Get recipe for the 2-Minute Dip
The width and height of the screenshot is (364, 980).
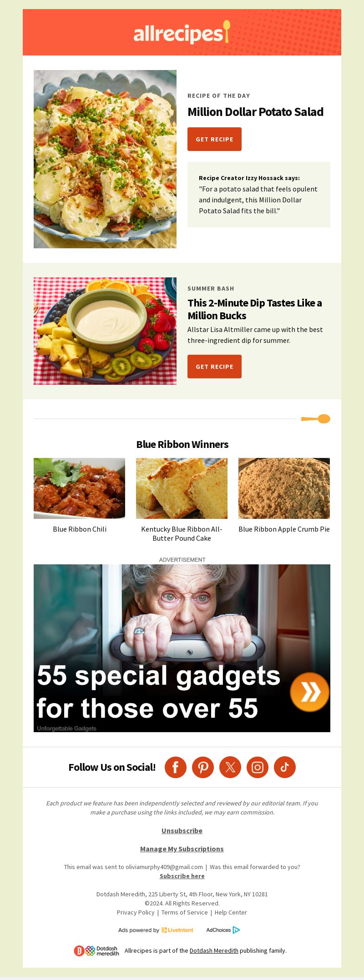[x=214, y=367]
